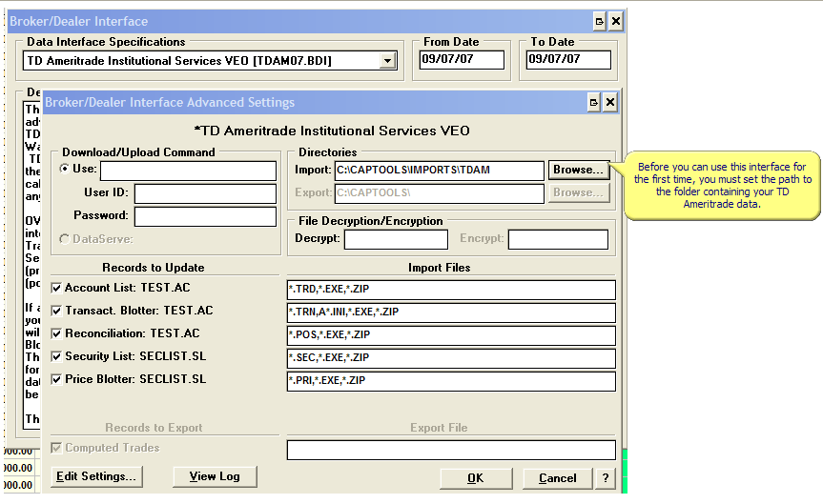Click the From Date field
Screen dimensions: 823x504
[x=462, y=59]
